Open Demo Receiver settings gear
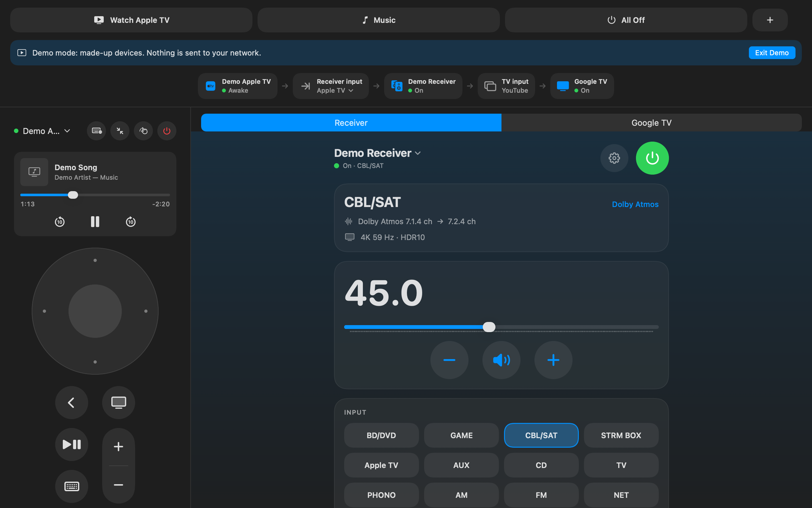 pyautogui.click(x=614, y=158)
